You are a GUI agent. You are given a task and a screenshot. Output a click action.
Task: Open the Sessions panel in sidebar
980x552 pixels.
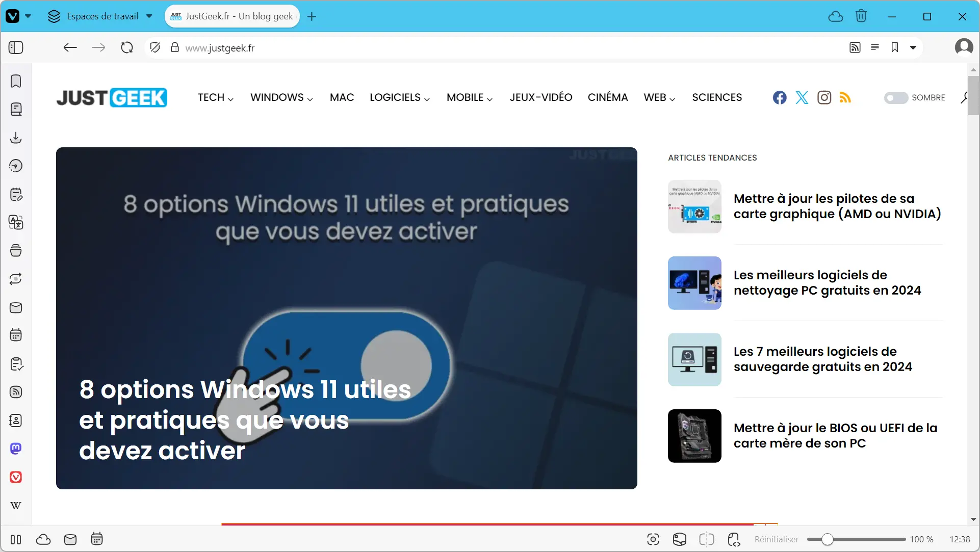[16, 279]
